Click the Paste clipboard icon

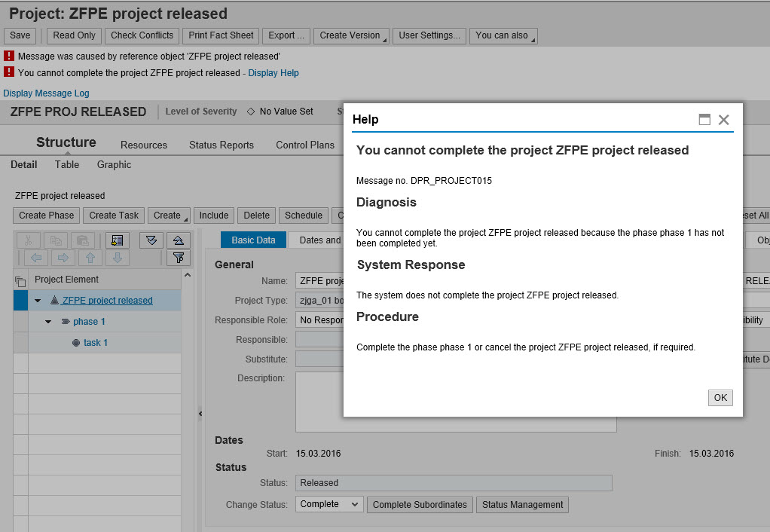click(x=83, y=240)
